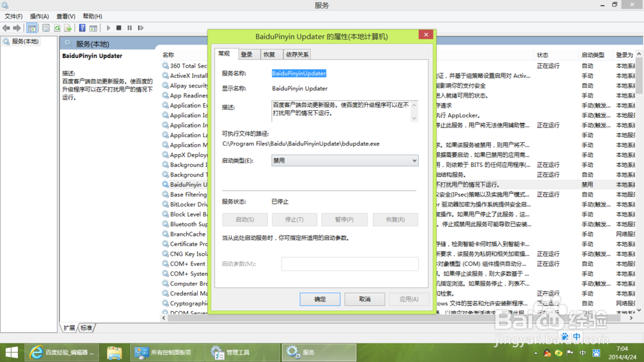The height and width of the screenshot is (362, 644).
Task: Switch to the 扩展 view tab
Action: point(69,328)
